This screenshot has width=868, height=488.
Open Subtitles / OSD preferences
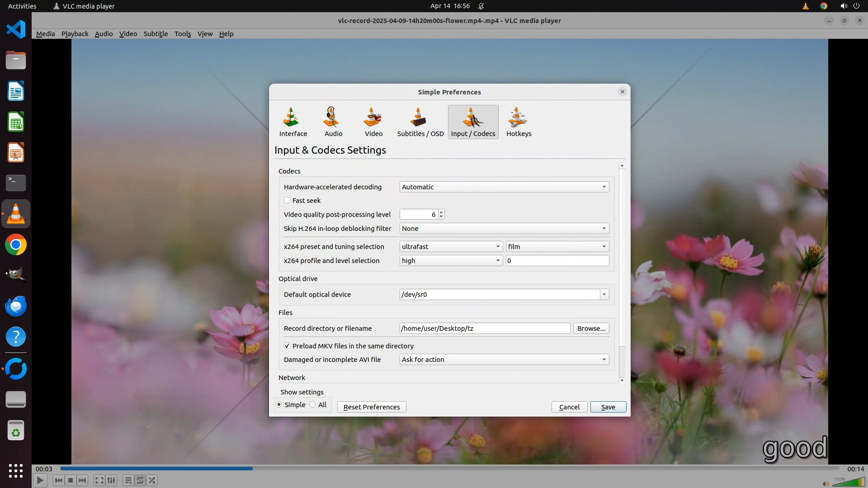click(x=420, y=122)
